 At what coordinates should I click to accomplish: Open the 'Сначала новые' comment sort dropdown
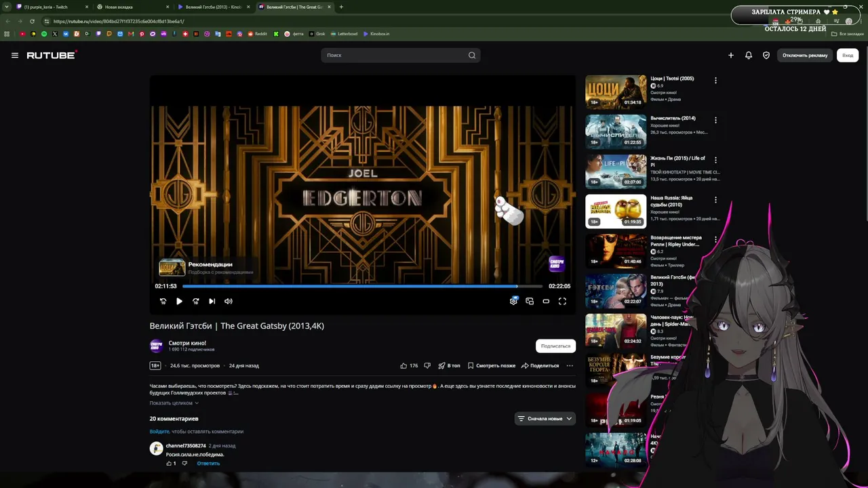545,419
